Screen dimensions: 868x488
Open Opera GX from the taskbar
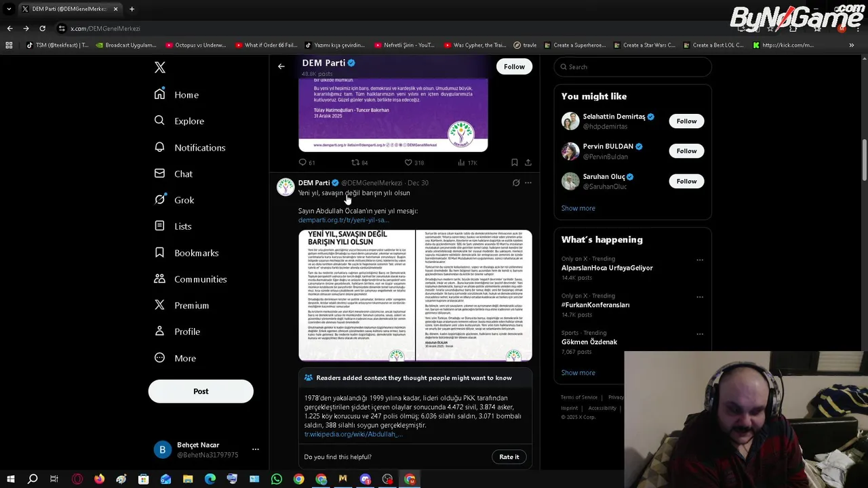[x=77, y=479]
